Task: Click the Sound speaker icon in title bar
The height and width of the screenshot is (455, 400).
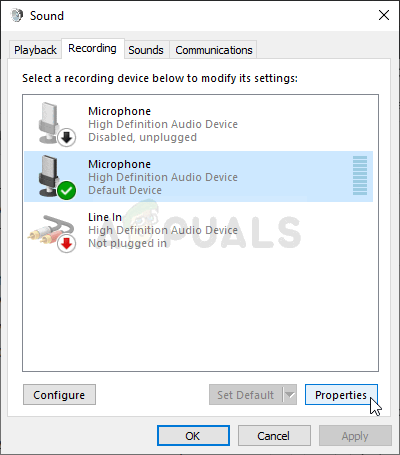Action: click(17, 15)
